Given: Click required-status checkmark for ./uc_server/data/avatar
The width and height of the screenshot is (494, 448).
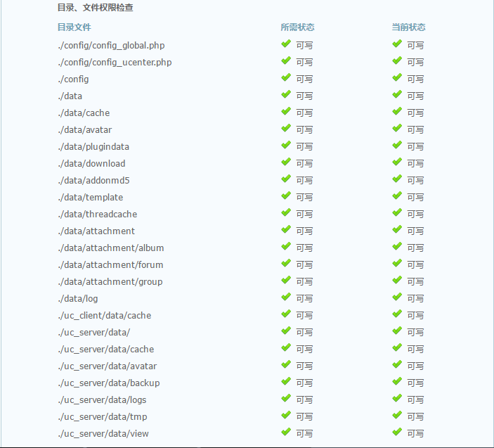Looking at the screenshot, I should [286, 364].
